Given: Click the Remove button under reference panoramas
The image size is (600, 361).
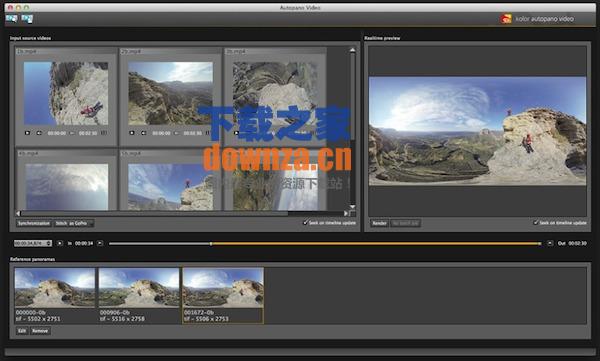Looking at the screenshot, I should 40,331.
